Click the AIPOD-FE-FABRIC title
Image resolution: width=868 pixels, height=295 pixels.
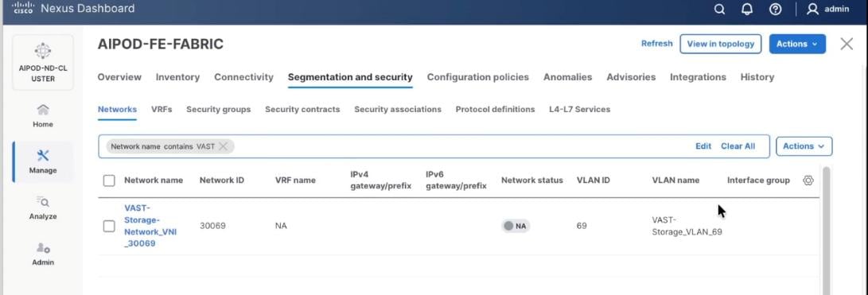pyautogui.click(x=161, y=45)
